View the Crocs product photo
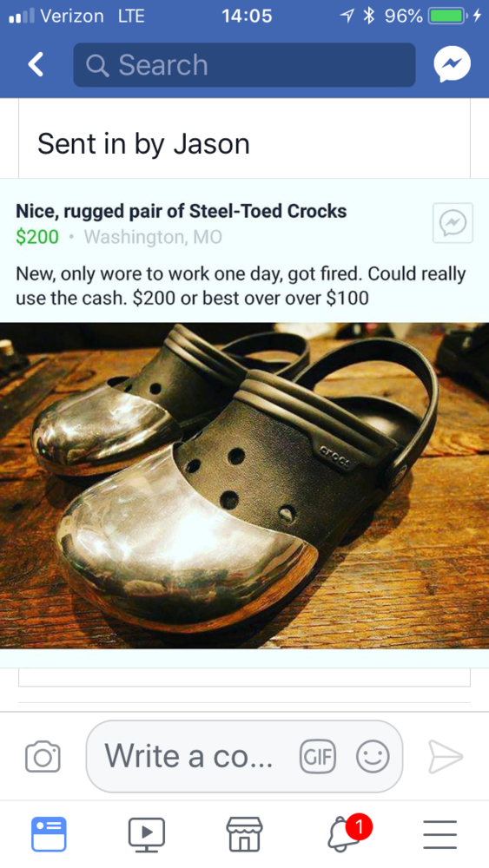489x868 pixels. tap(244, 485)
